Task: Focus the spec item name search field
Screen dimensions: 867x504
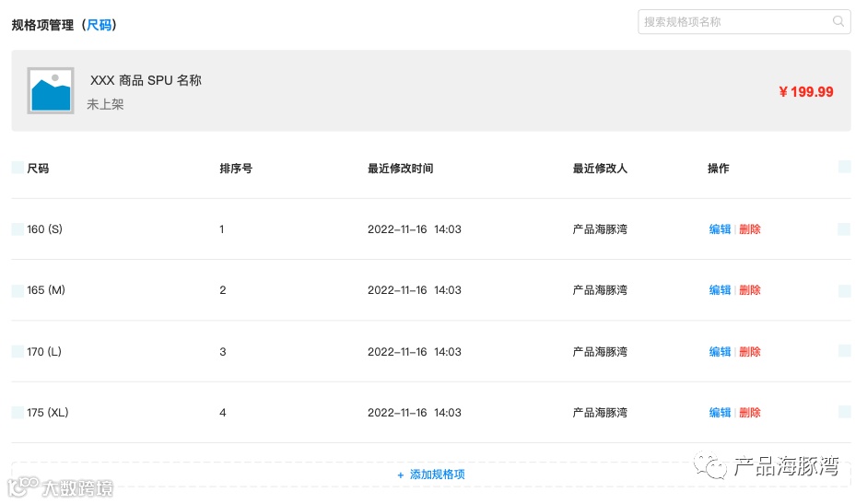Action: coord(744,21)
